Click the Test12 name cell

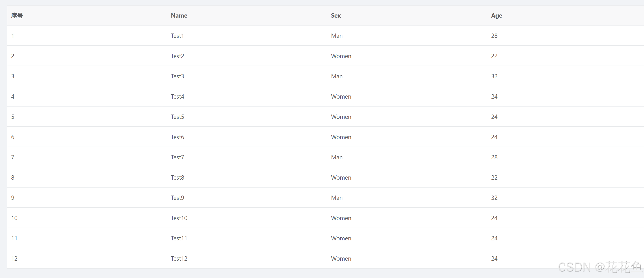click(x=179, y=258)
